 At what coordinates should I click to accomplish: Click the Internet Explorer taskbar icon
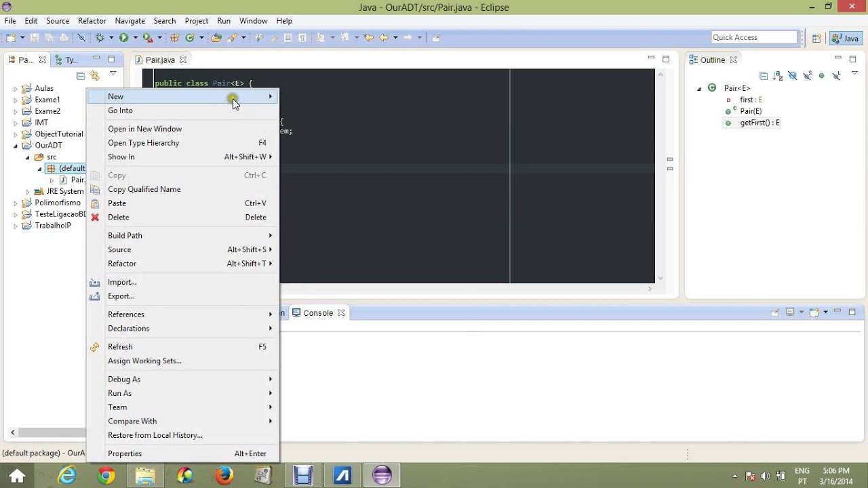[x=67, y=476]
